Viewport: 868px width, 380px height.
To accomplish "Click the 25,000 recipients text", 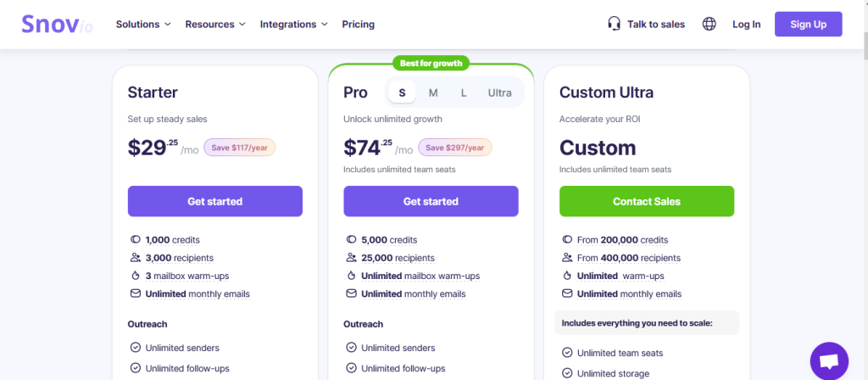I will click(398, 258).
